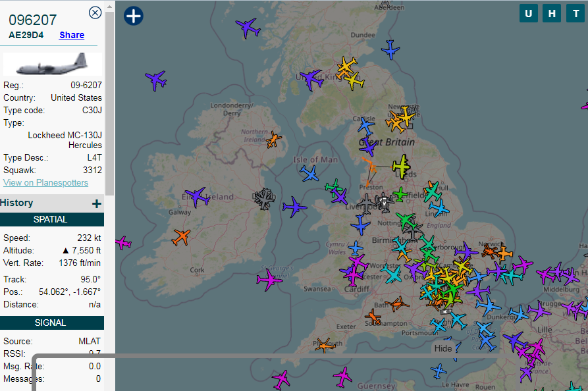The image size is (588, 391).
Task: Click the track value 95.0°
Action: (90, 279)
